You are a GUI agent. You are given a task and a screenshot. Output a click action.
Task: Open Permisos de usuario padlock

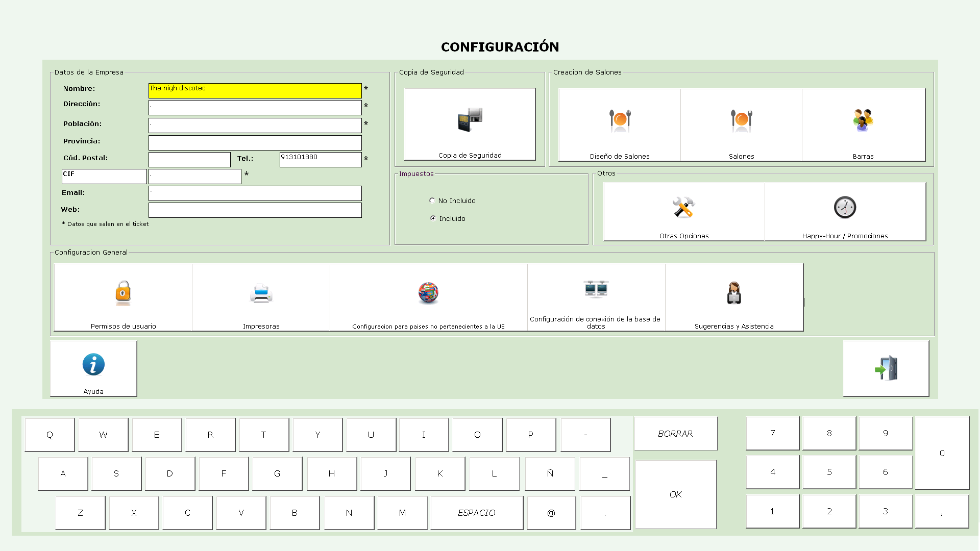pyautogui.click(x=123, y=293)
